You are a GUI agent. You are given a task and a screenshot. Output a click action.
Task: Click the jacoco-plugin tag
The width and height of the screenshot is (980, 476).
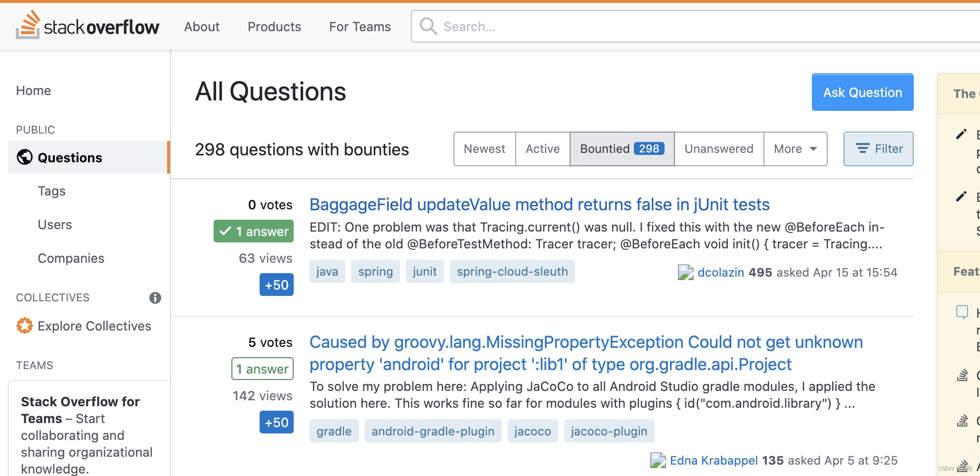[609, 431]
